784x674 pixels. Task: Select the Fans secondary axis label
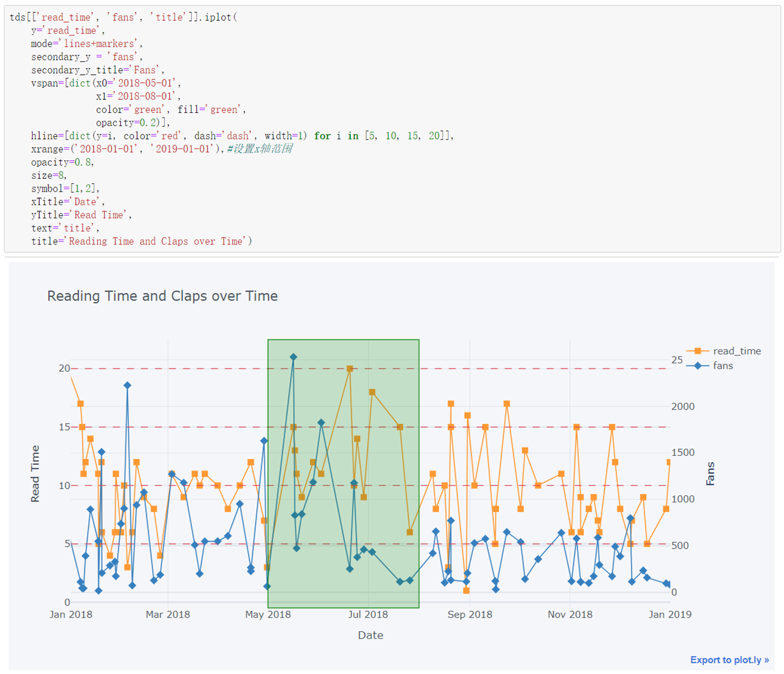[710, 472]
